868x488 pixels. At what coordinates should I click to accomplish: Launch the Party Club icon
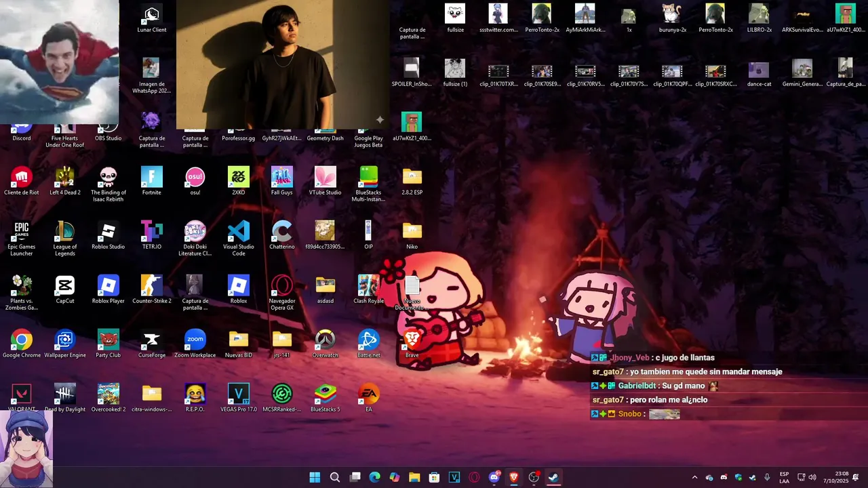(x=108, y=344)
